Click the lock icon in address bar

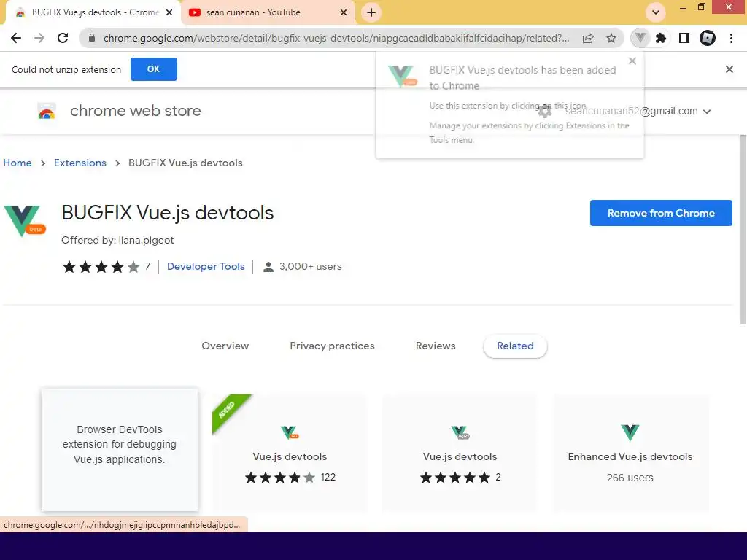click(92, 38)
